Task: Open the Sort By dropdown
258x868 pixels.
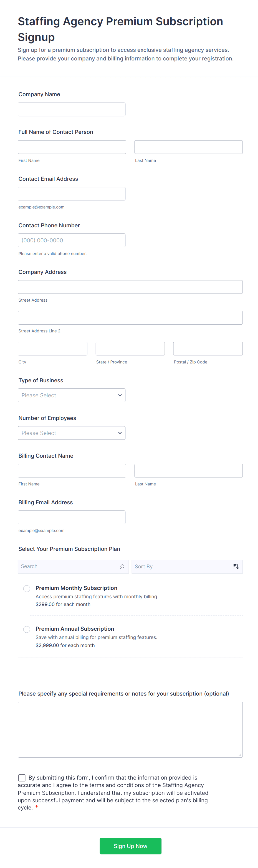Action: (182, 566)
